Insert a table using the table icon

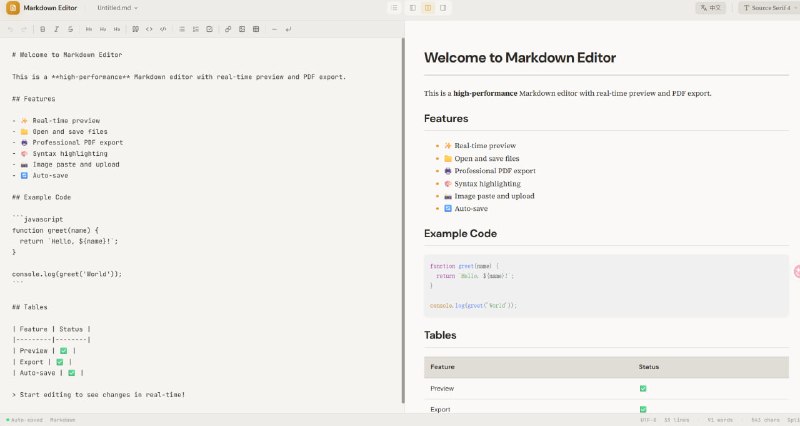tap(256, 29)
